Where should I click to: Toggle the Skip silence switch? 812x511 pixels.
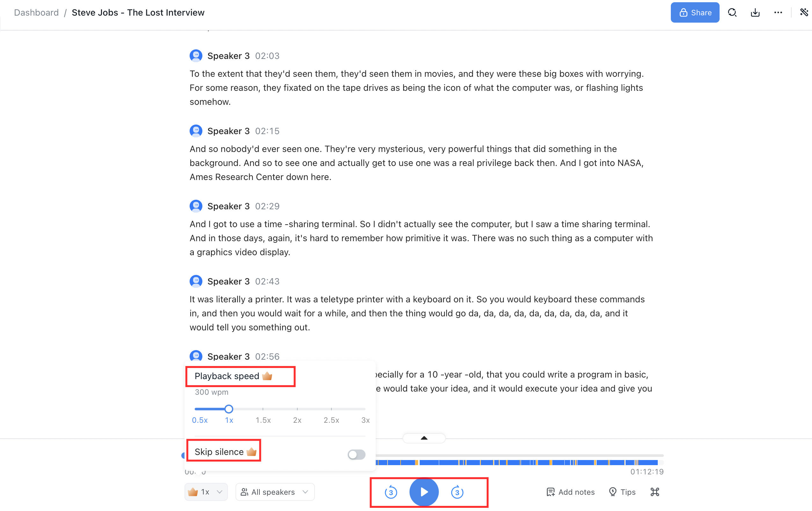click(356, 454)
